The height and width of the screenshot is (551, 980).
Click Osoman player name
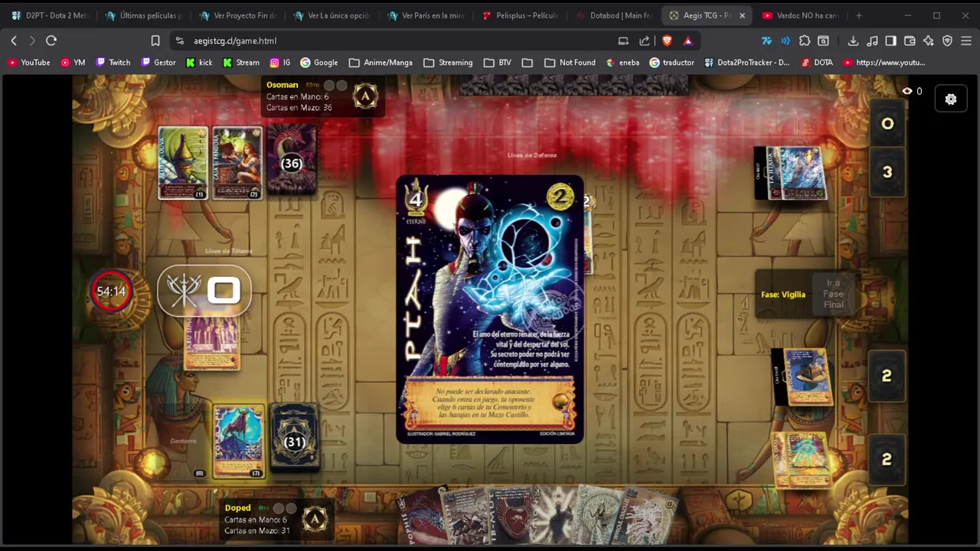(282, 85)
